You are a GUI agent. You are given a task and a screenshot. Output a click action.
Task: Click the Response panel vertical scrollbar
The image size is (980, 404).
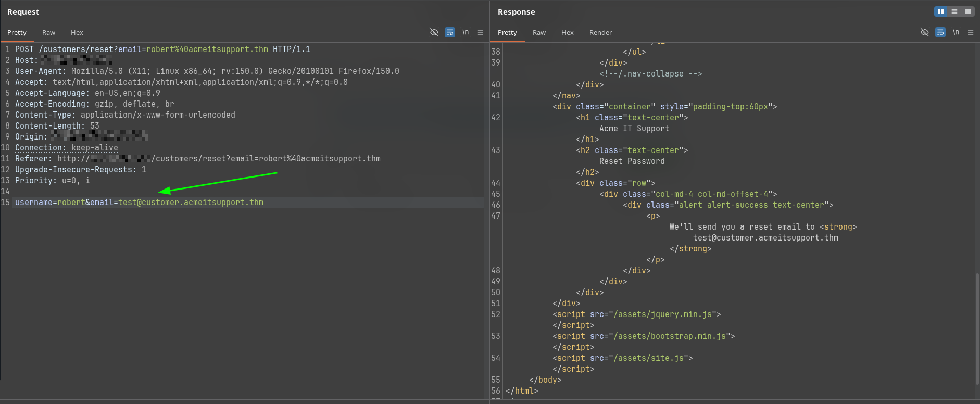[x=977, y=328]
